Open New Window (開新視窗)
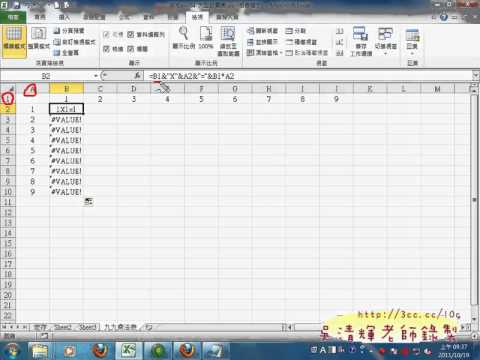The width and height of the screenshot is (480, 360). [x=262, y=31]
